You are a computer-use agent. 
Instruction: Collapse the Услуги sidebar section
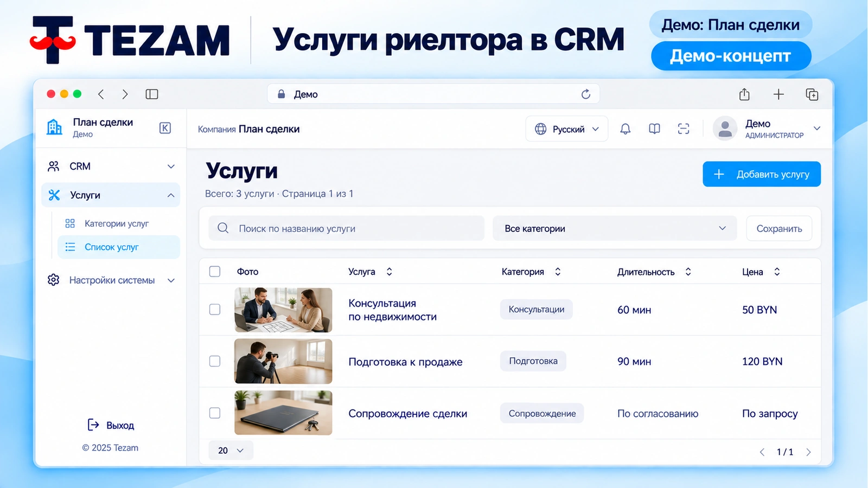pyautogui.click(x=111, y=195)
